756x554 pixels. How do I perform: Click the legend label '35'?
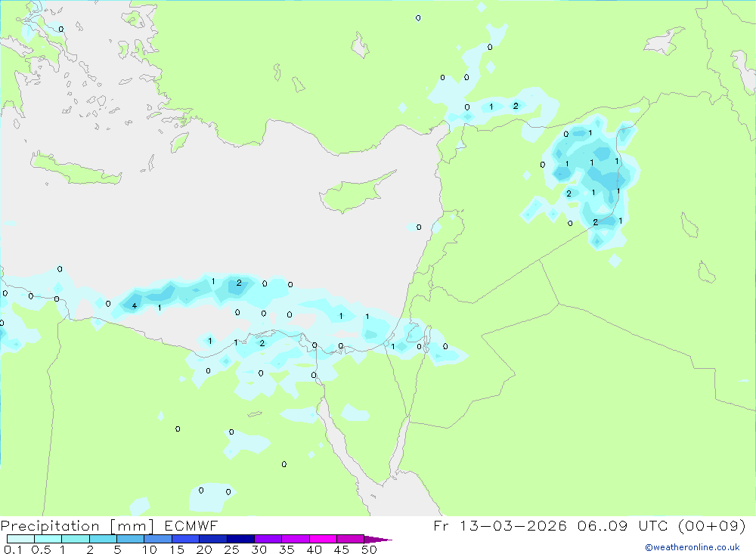pos(287,549)
